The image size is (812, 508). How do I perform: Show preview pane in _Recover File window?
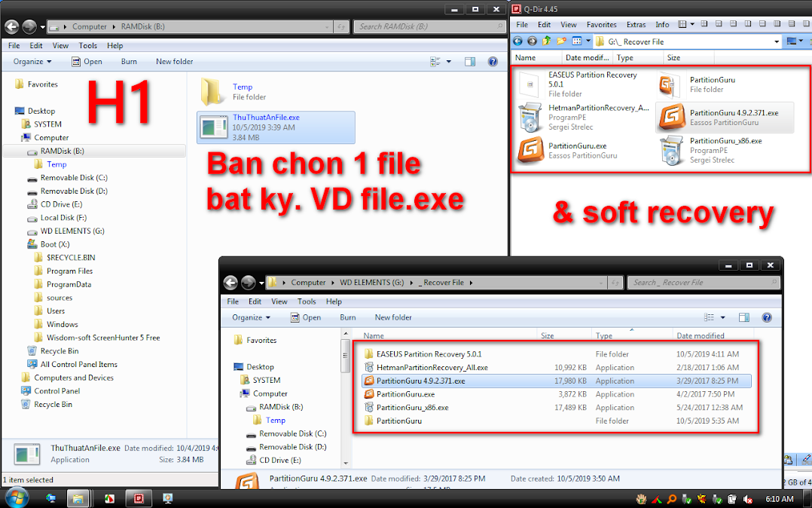tap(744, 318)
